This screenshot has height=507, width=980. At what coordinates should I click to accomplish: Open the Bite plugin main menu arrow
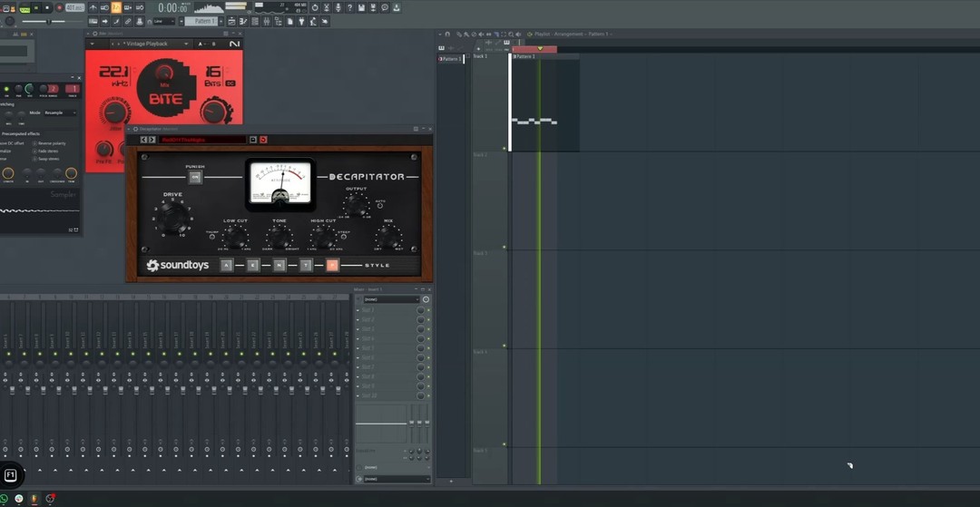tap(93, 44)
